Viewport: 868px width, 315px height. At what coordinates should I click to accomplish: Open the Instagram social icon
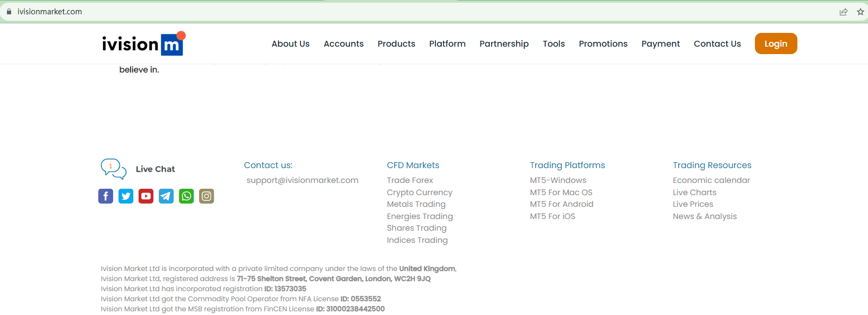tap(207, 196)
